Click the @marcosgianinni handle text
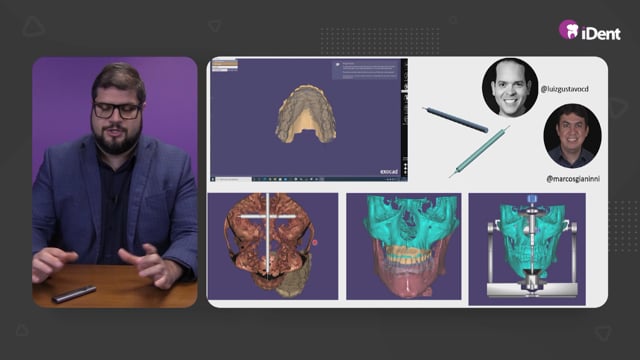640x360 pixels. 573,179
